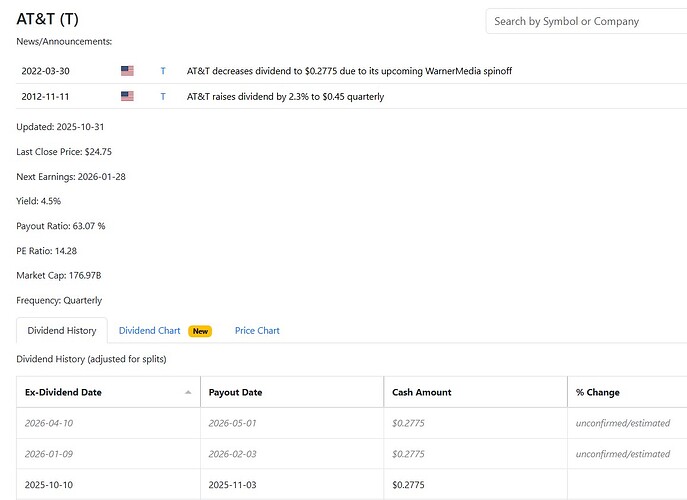
Task: Switch to the Dividend Chart tab
Action: [149, 330]
